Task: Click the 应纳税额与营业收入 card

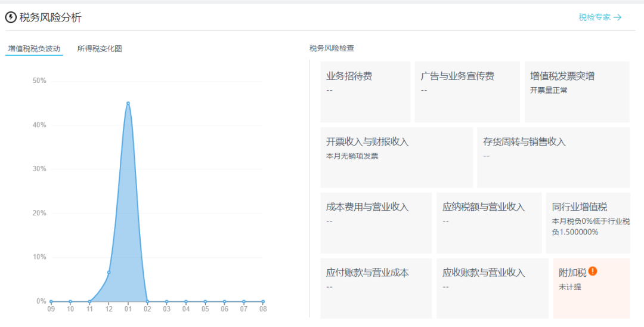Action: pos(489,223)
